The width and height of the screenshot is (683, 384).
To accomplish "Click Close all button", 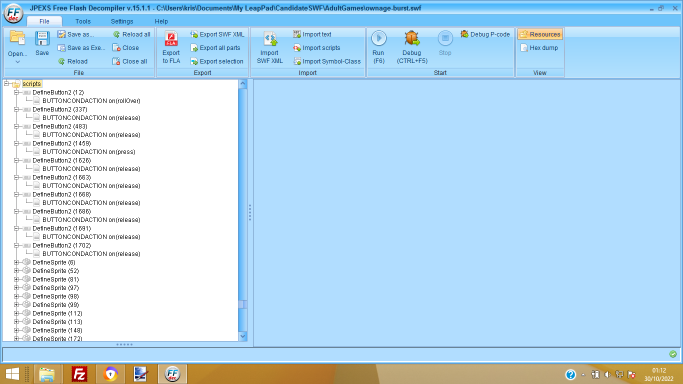I will coord(130,61).
